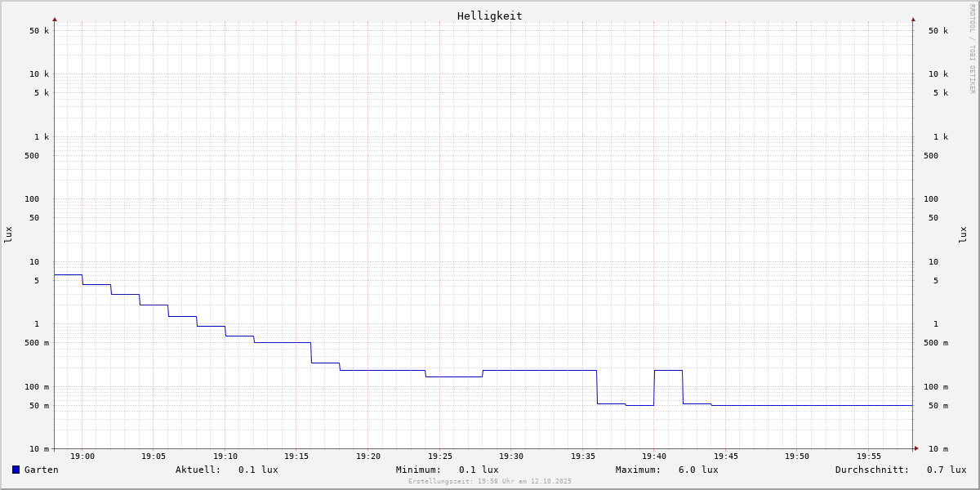The image size is (980, 490).
Task: Click the 19:55 time axis label
Action: (x=869, y=457)
